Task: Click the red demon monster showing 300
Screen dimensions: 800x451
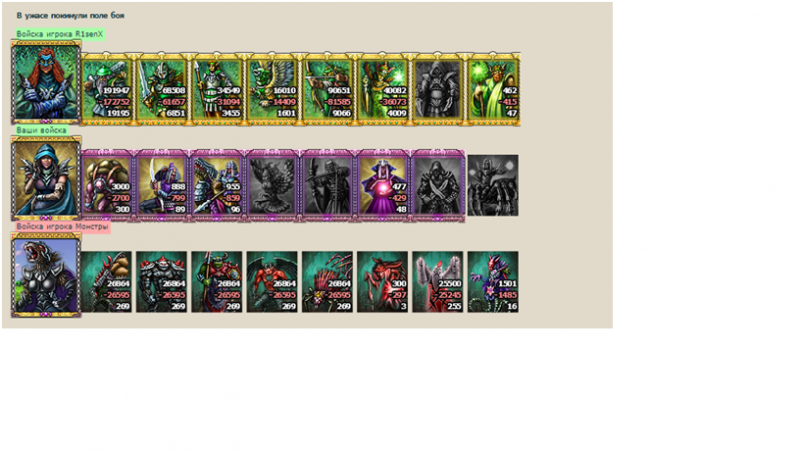Action: (x=382, y=282)
